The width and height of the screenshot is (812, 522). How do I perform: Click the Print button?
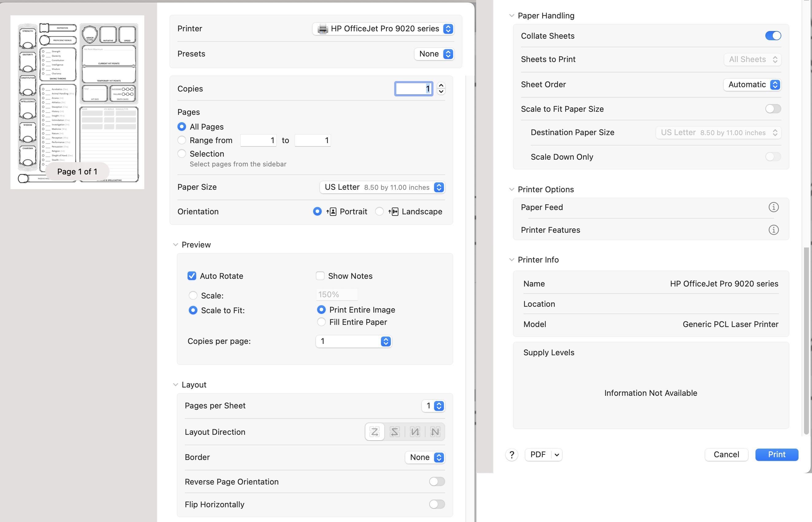tap(776, 454)
